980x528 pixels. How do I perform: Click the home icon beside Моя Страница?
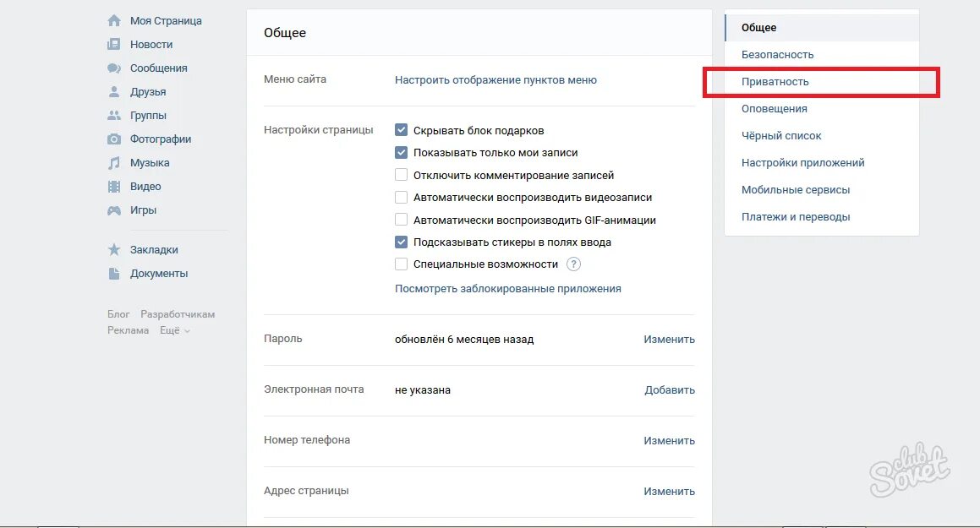coord(114,20)
